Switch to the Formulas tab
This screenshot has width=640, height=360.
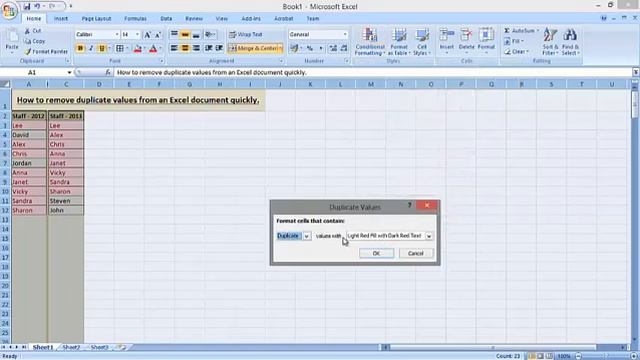[135, 18]
